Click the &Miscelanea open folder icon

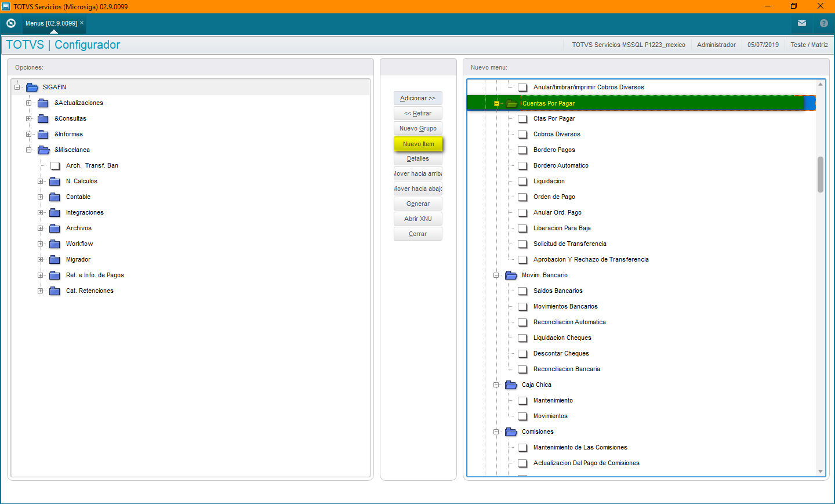[43, 150]
